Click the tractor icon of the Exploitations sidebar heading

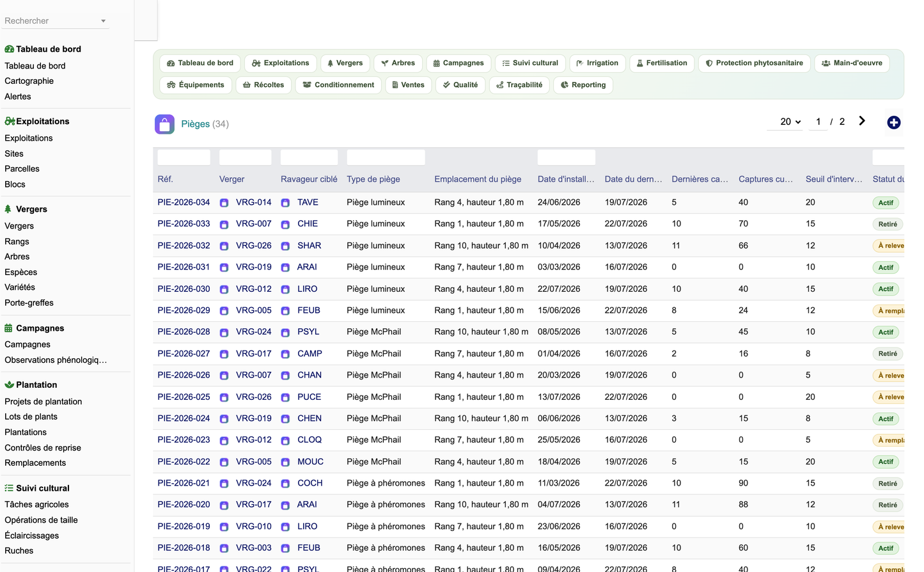[x=10, y=121]
